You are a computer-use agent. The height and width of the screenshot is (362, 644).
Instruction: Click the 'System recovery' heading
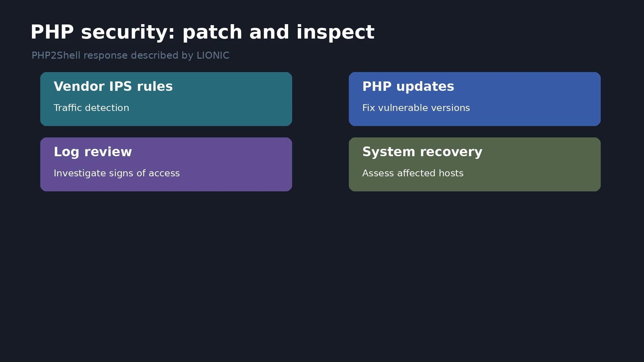[422, 152]
